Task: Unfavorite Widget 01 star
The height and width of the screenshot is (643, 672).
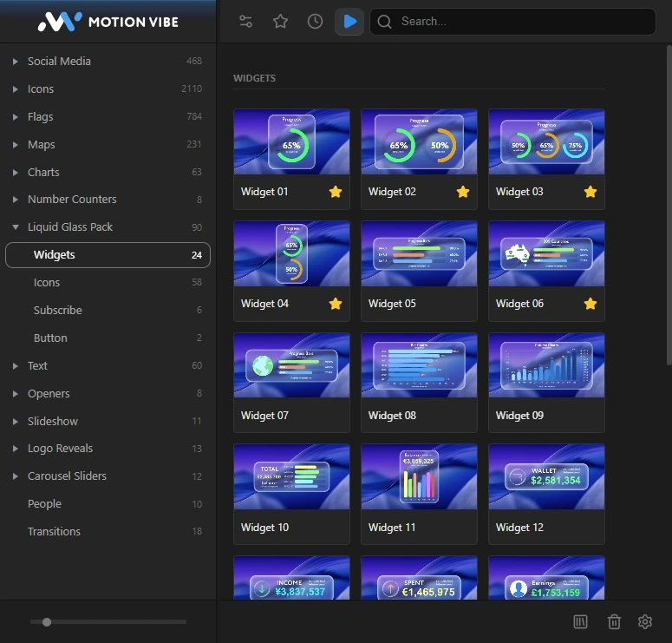Action: pyautogui.click(x=336, y=192)
